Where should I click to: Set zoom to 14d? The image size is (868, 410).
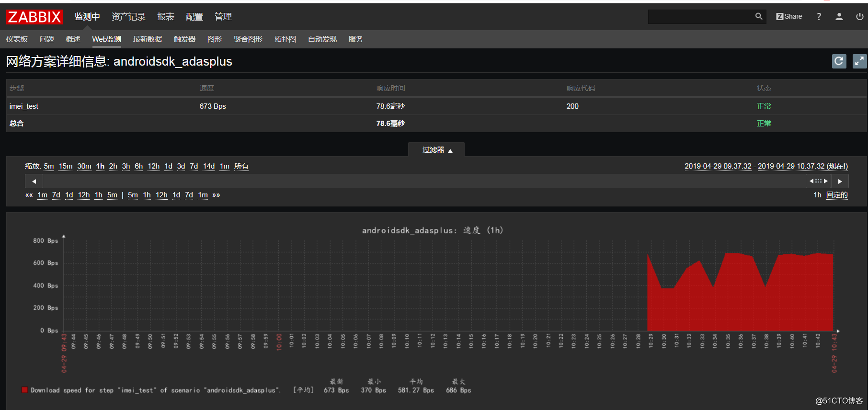pyautogui.click(x=209, y=166)
